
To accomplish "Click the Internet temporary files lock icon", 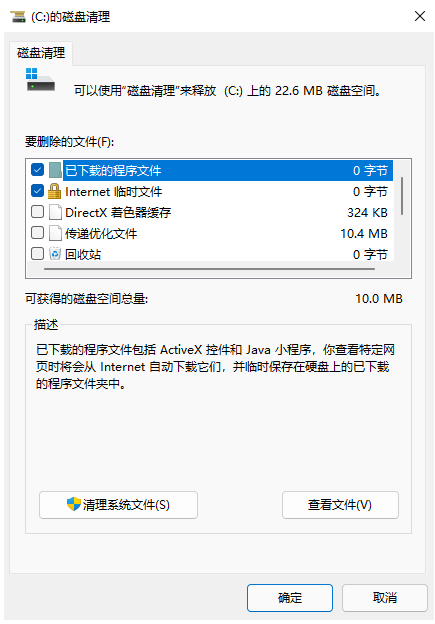I will (55, 191).
